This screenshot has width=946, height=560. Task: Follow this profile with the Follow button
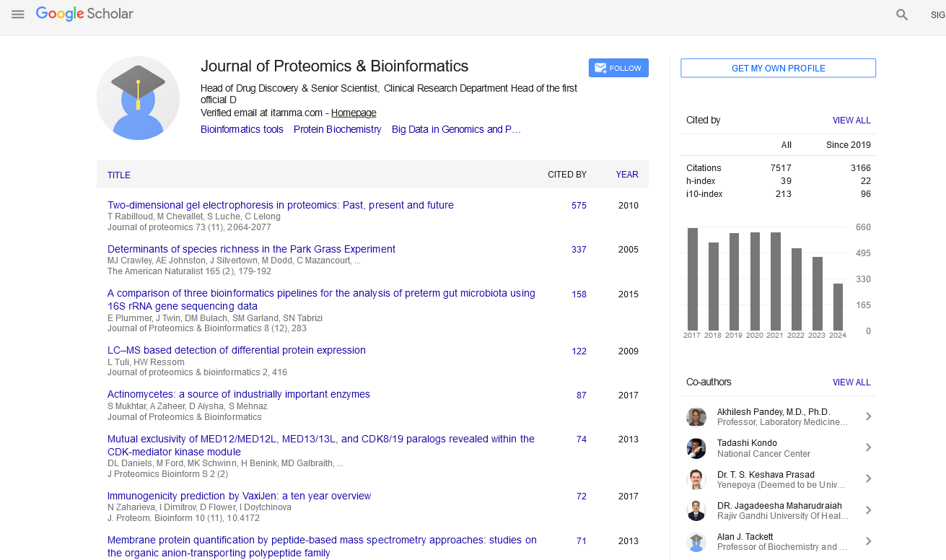[x=618, y=68]
